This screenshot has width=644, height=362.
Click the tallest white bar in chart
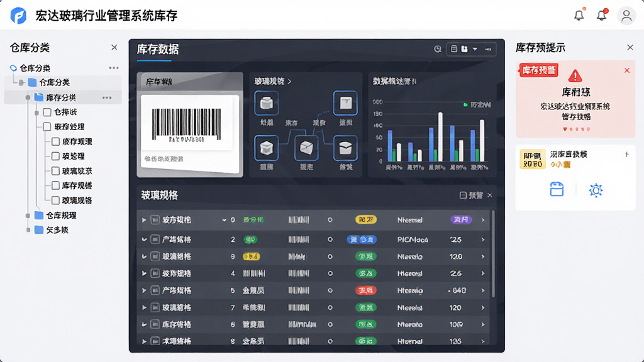pyautogui.click(x=440, y=136)
